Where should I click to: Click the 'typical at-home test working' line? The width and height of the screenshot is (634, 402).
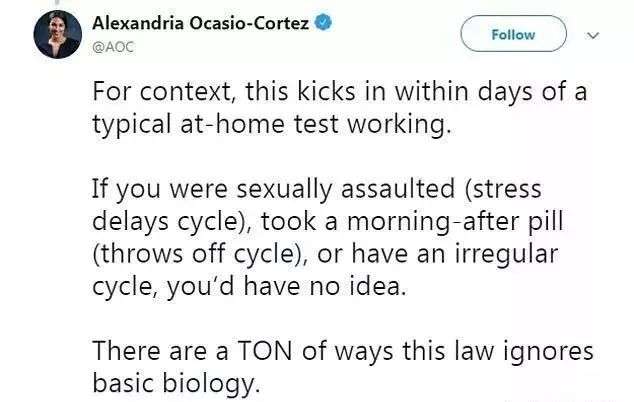[272, 125]
